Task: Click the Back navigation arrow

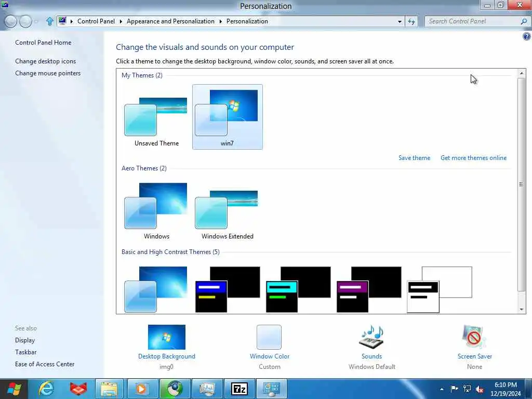Action: pos(10,21)
